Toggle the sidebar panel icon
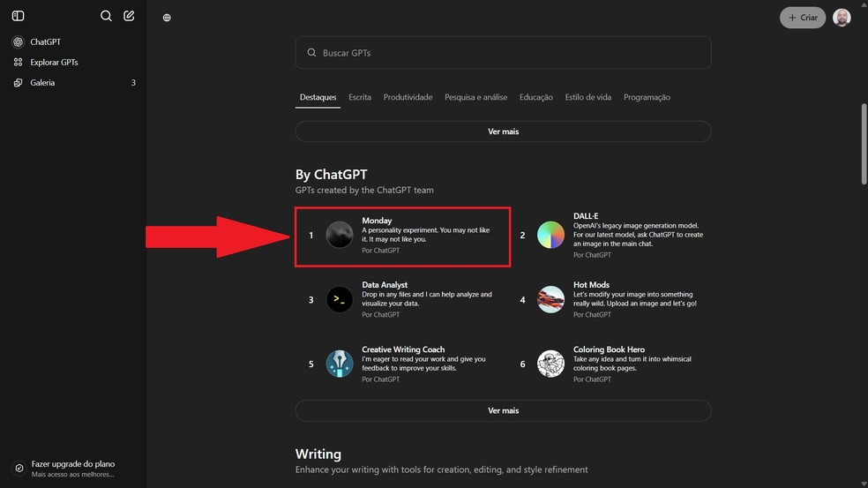The height and width of the screenshot is (488, 868). coord(18,16)
